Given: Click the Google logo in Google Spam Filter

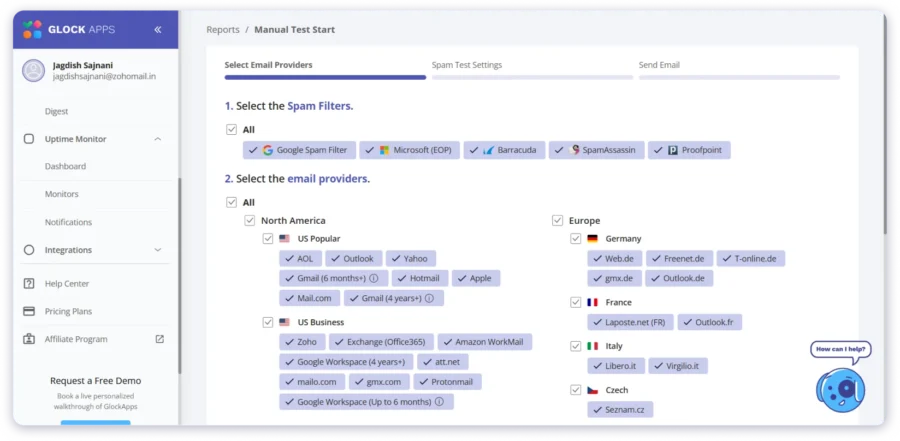Looking at the screenshot, I should (x=268, y=150).
